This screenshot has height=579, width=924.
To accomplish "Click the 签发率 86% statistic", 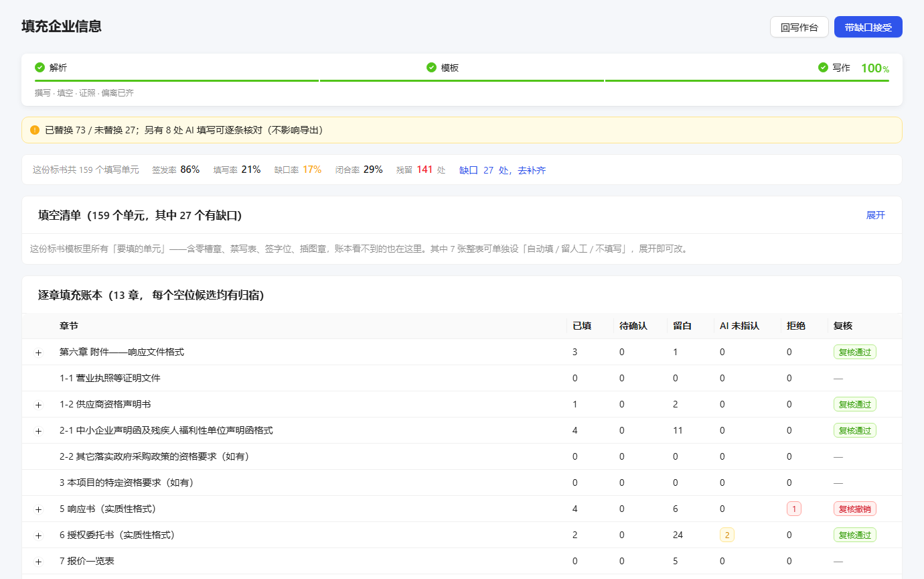I will pyautogui.click(x=176, y=170).
